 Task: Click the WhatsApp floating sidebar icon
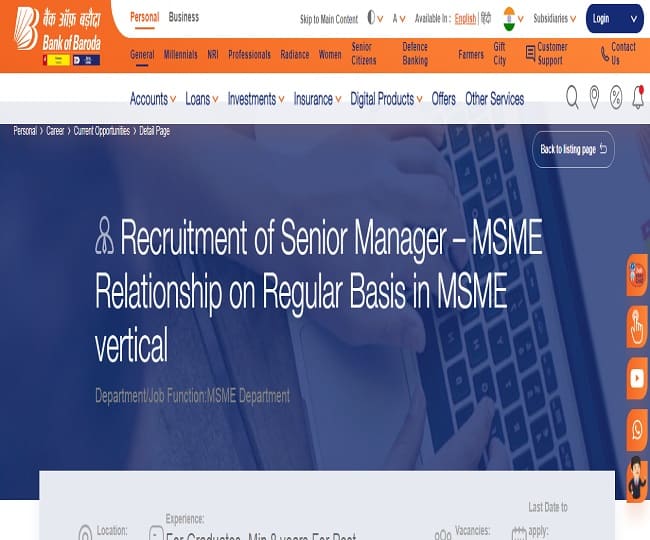(x=637, y=429)
